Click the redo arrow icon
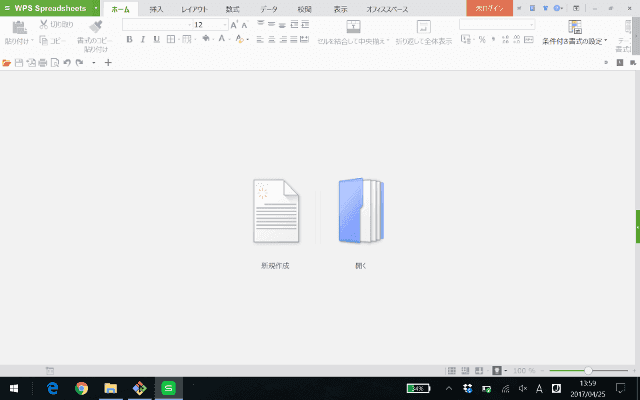 pyautogui.click(x=80, y=63)
